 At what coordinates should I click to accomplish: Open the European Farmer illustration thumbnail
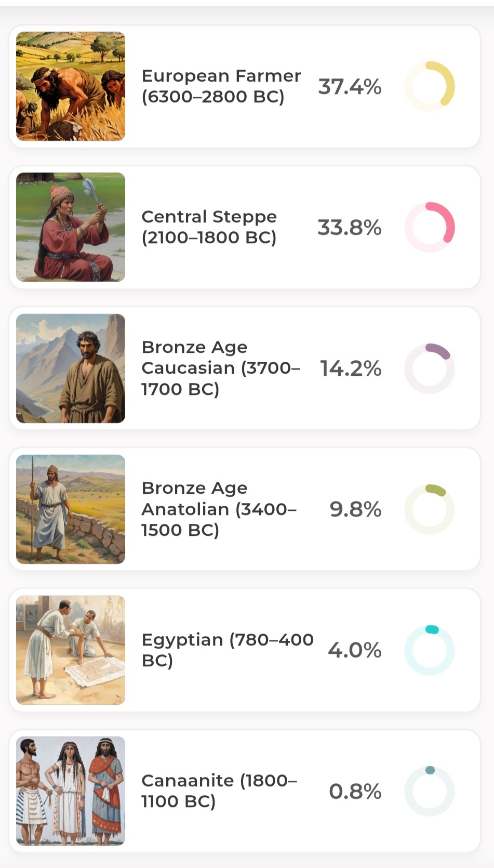click(x=71, y=86)
